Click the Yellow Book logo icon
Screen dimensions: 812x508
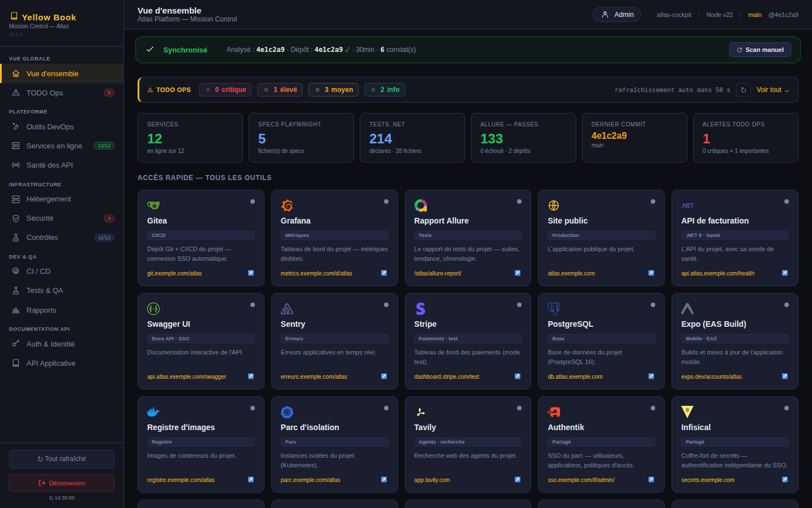(x=14, y=16)
